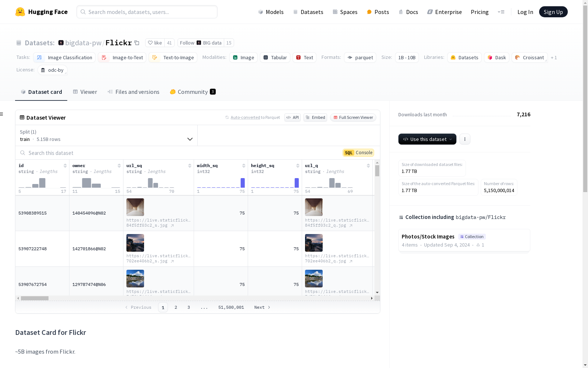
Task: Go to the Next page
Action: (262, 307)
